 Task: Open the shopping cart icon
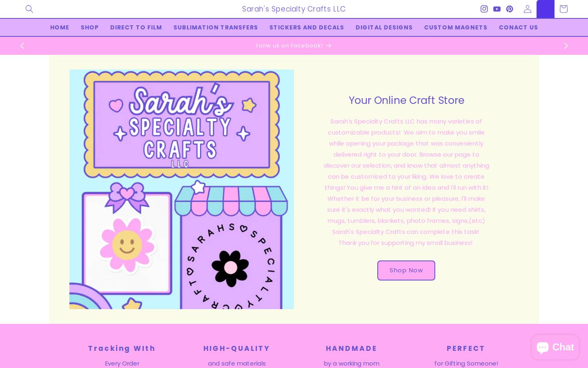pos(563,9)
